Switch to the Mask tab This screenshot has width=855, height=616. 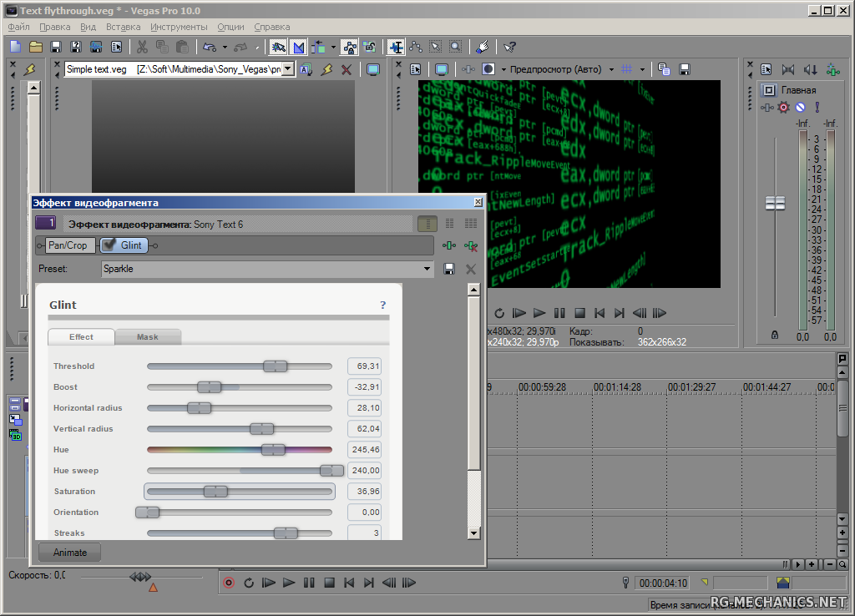148,337
